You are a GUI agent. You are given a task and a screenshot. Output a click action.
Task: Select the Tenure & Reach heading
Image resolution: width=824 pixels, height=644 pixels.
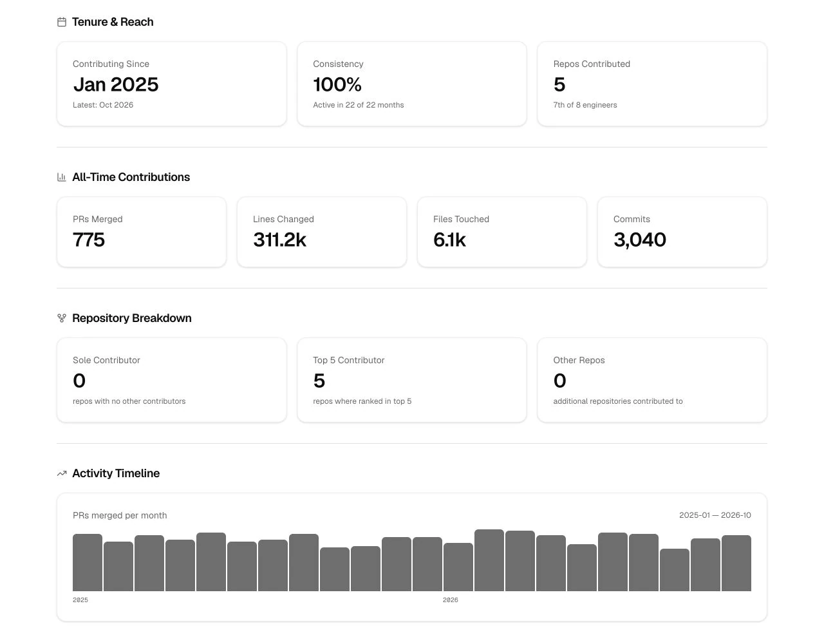[x=113, y=22]
